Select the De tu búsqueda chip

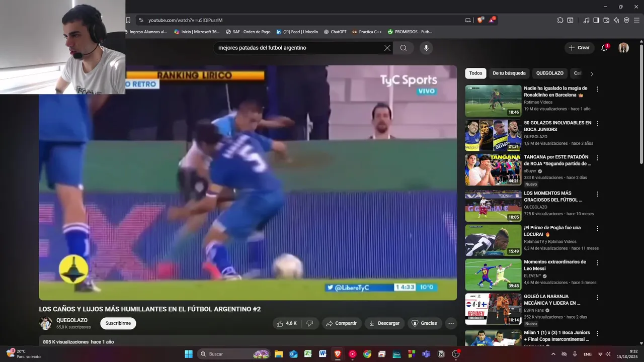(x=509, y=73)
